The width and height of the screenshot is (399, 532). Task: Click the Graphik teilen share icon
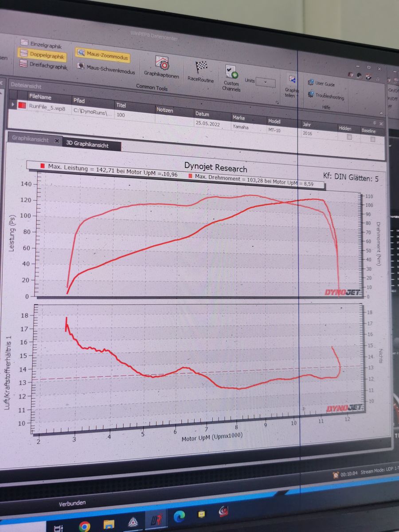coord(292,80)
